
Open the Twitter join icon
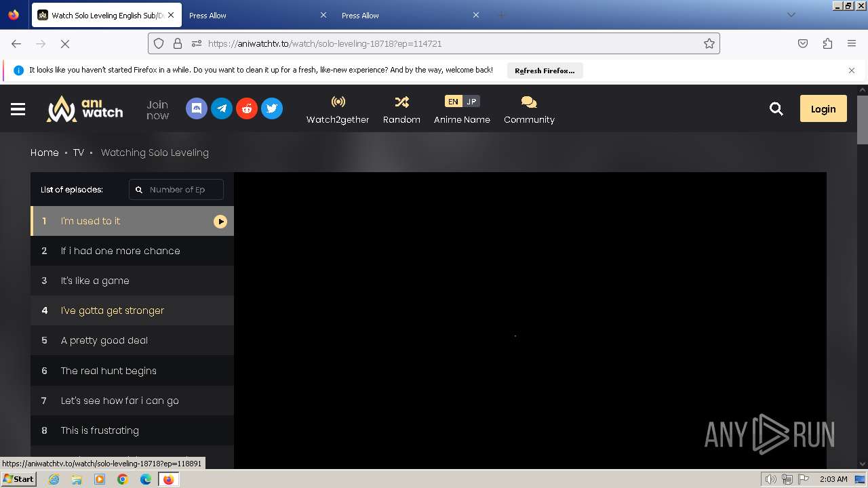(272, 108)
